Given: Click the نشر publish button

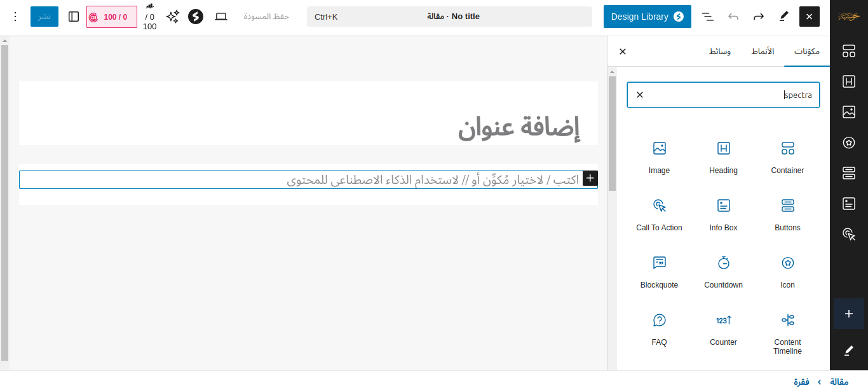Looking at the screenshot, I should click(44, 17).
